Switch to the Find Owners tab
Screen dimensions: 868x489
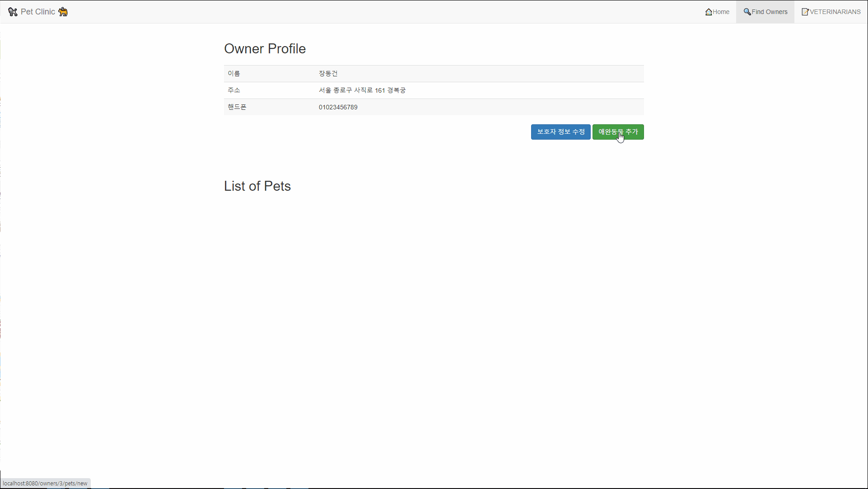coord(765,12)
